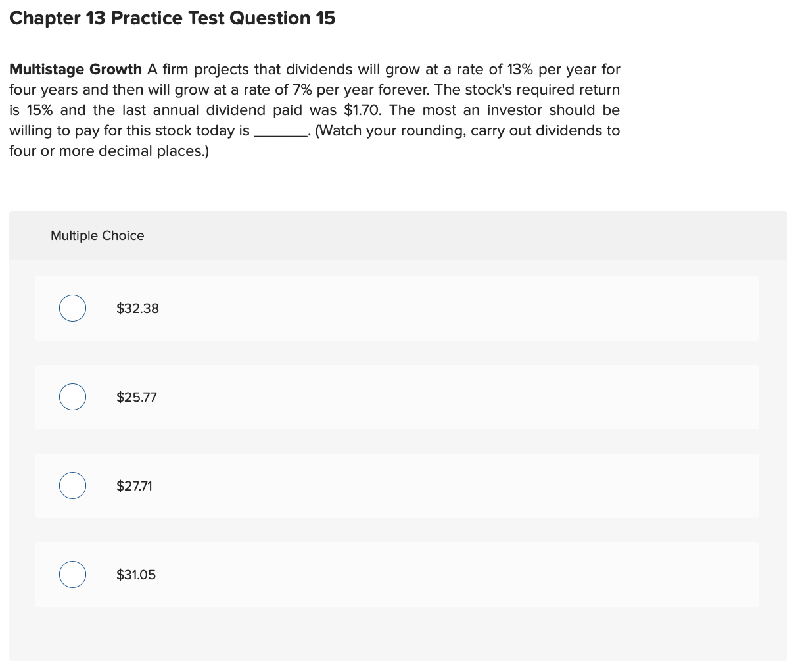This screenshot has width=798, height=672.
Task: Select the bold Multistage Growth label
Action: click(75, 69)
